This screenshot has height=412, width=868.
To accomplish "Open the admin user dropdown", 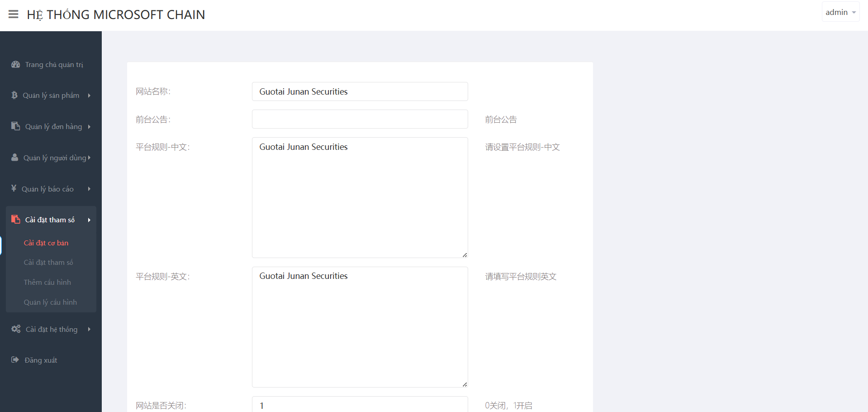I will (840, 12).
